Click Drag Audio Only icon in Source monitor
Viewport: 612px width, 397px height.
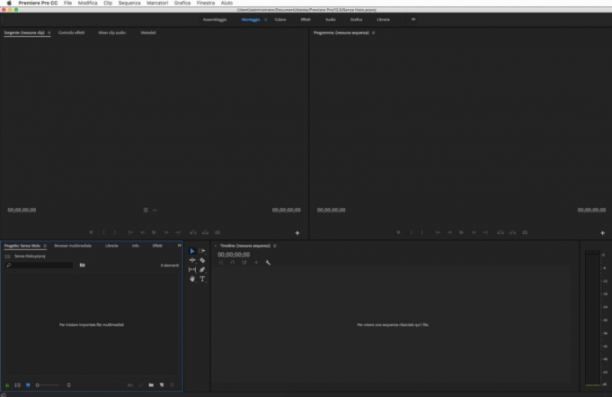coord(155,210)
